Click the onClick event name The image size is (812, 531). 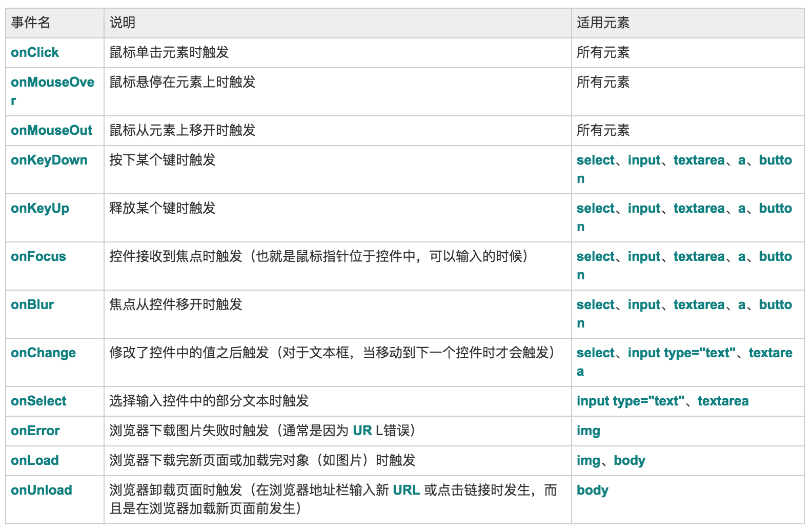pyautogui.click(x=35, y=53)
